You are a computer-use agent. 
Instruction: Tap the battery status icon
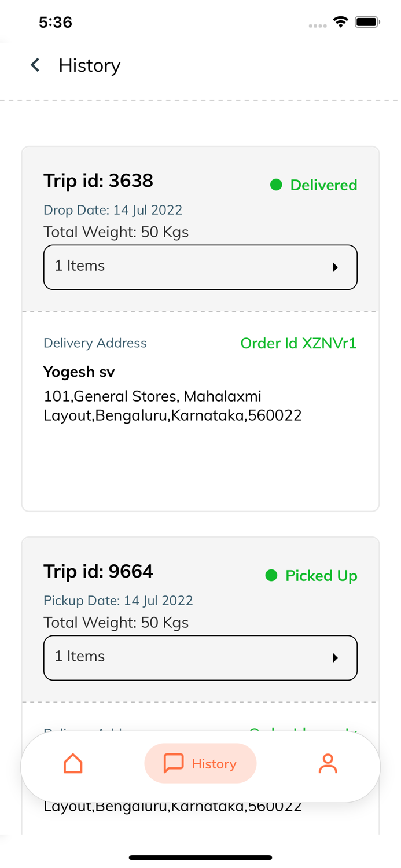pyautogui.click(x=367, y=22)
